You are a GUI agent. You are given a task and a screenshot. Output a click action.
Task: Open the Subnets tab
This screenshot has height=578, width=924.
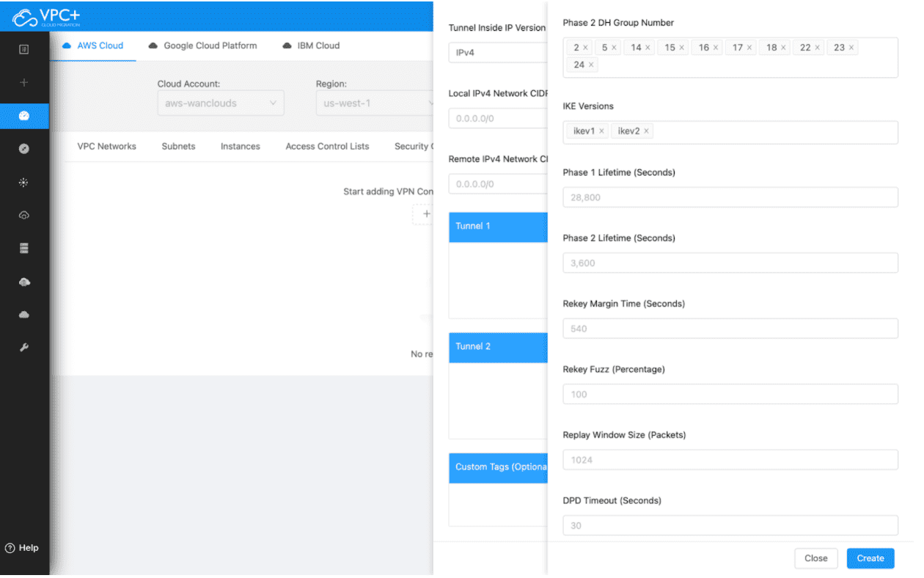[x=178, y=146]
